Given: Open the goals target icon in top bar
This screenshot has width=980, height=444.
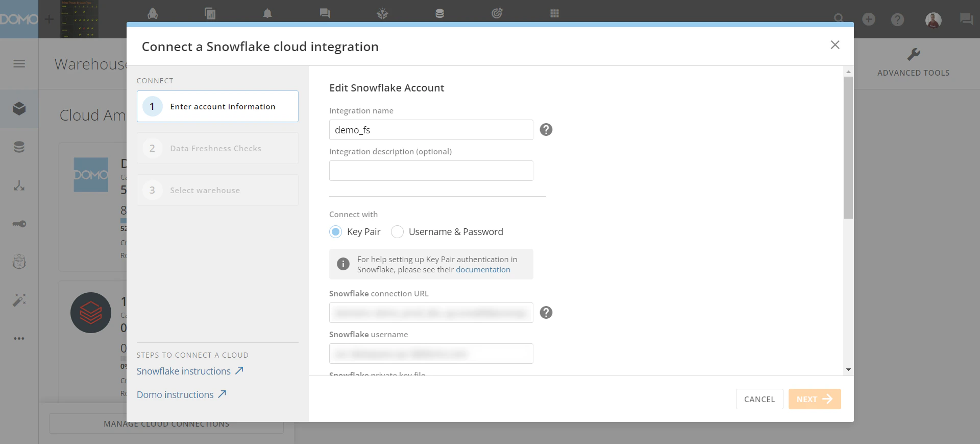Looking at the screenshot, I should [x=497, y=13].
